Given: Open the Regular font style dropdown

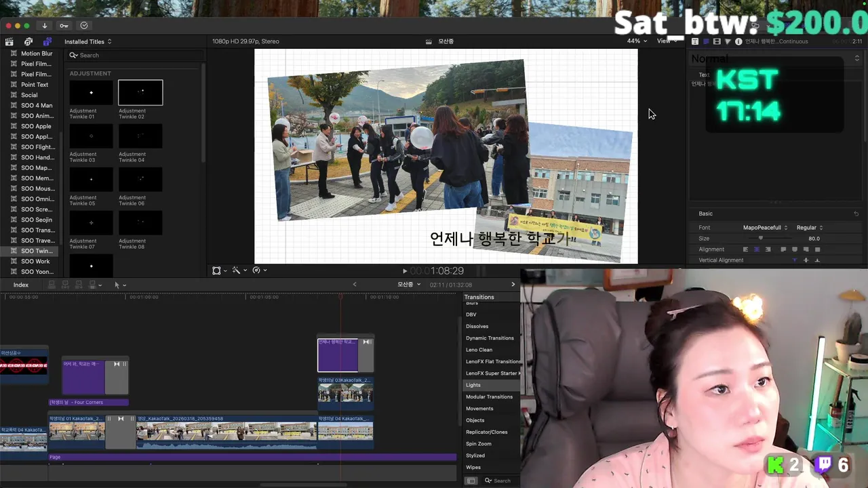Looking at the screenshot, I should [x=810, y=228].
